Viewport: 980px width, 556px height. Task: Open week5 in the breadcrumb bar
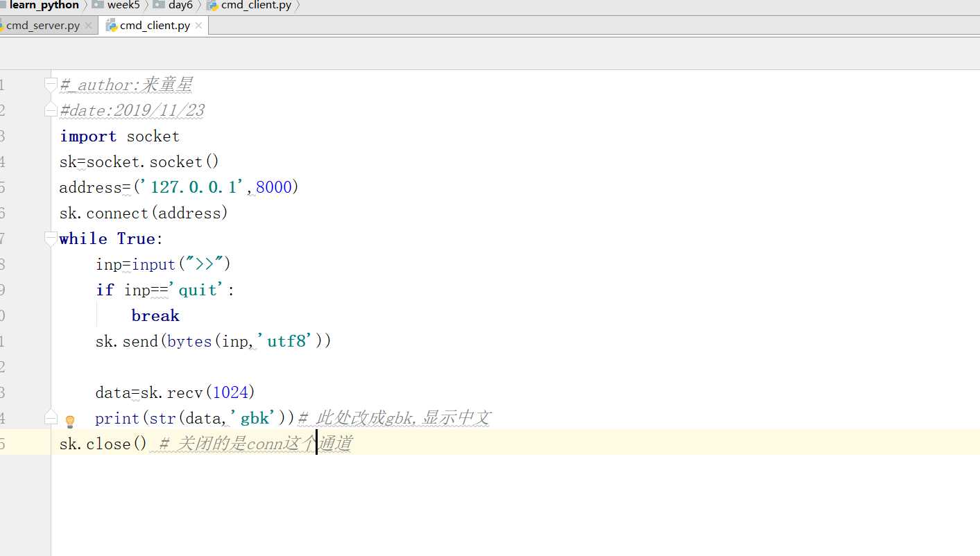123,5
